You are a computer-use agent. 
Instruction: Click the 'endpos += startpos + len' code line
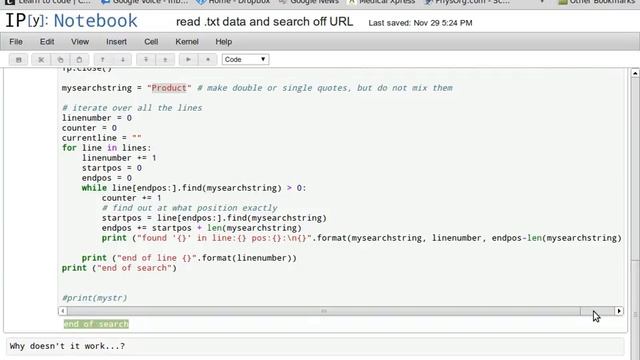pos(202,228)
